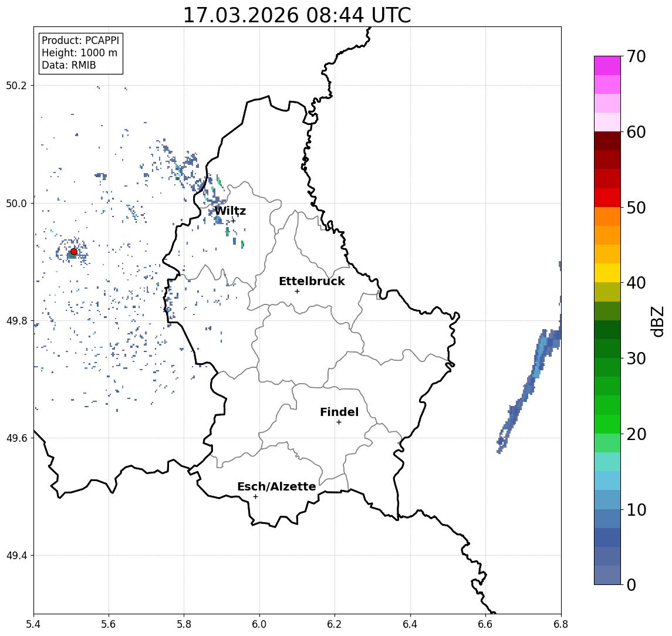Click the title '17.03.2026 08:44 UTC'
Image resolution: width=672 pixels, height=636 pixels.
tap(297, 15)
